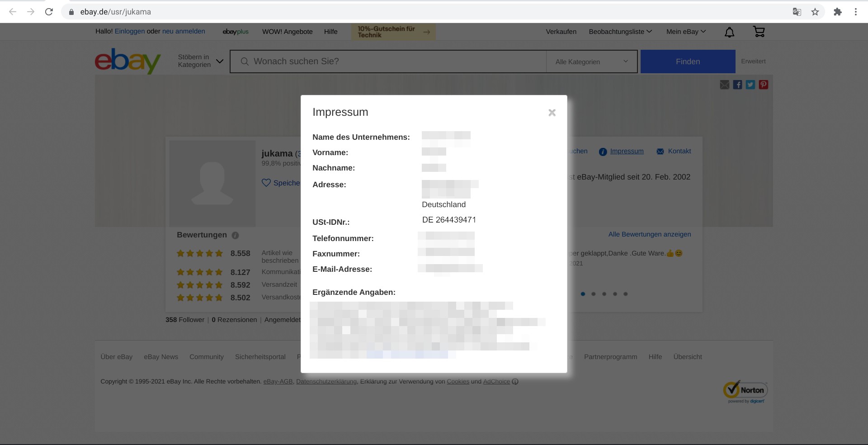This screenshot has width=868, height=445.
Task: Open Hilfe in the top bar
Action: pyautogui.click(x=331, y=32)
